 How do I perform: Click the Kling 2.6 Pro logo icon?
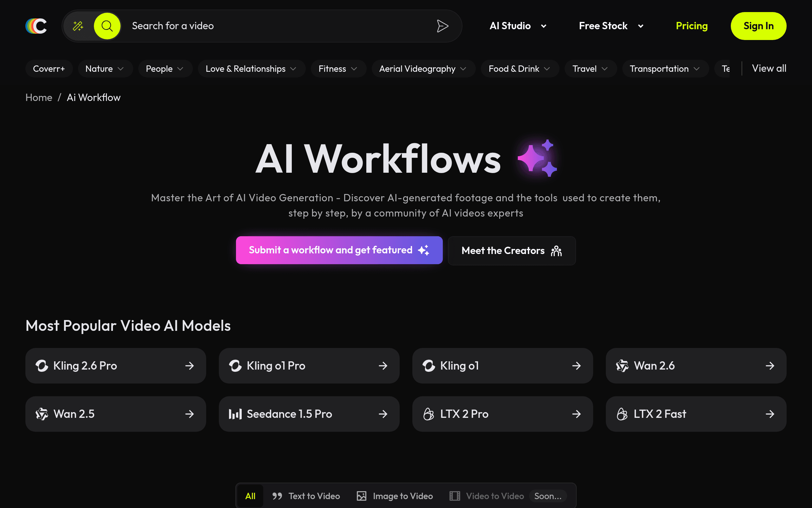(42, 365)
